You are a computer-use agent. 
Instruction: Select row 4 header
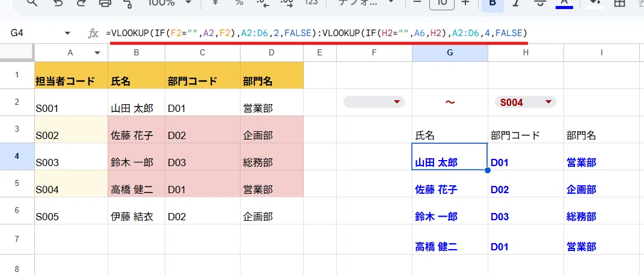[17, 156]
